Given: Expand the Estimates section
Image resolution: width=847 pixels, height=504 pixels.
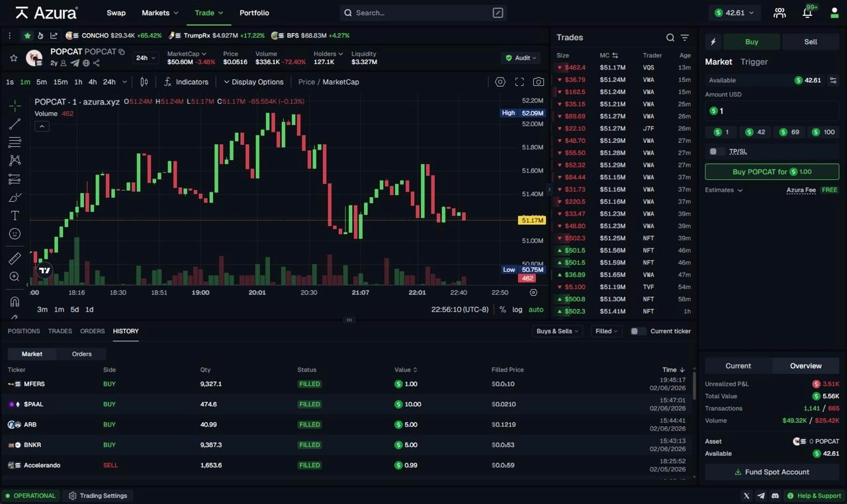Looking at the screenshot, I should click(724, 190).
